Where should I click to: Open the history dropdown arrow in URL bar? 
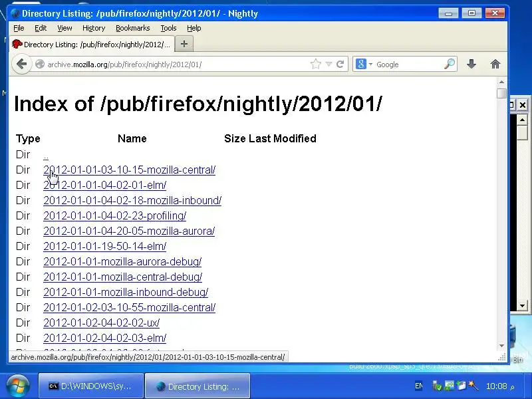pyautogui.click(x=329, y=64)
